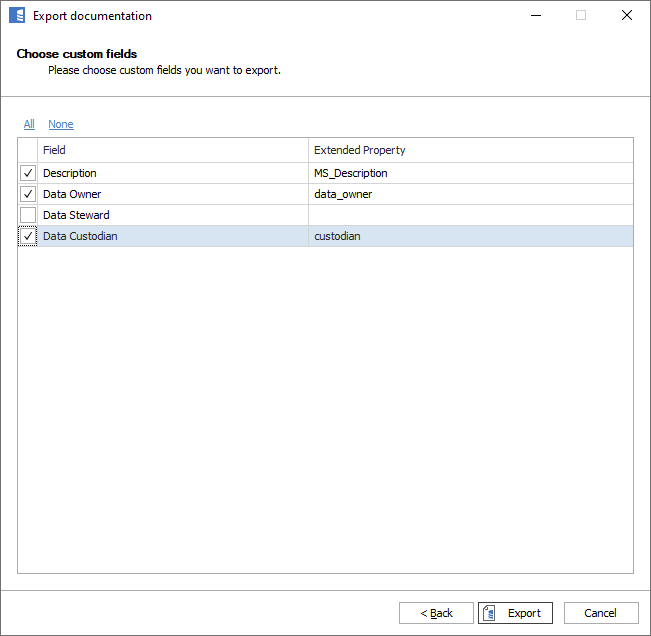This screenshot has width=651, height=636.
Task: Edit the data_owner extended property cell
Action: [470, 194]
